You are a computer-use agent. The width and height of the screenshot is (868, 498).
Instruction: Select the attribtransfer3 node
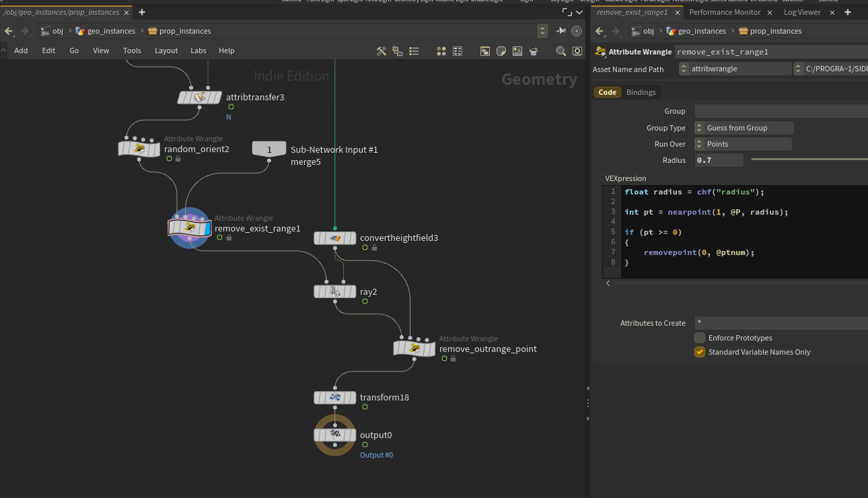point(199,98)
